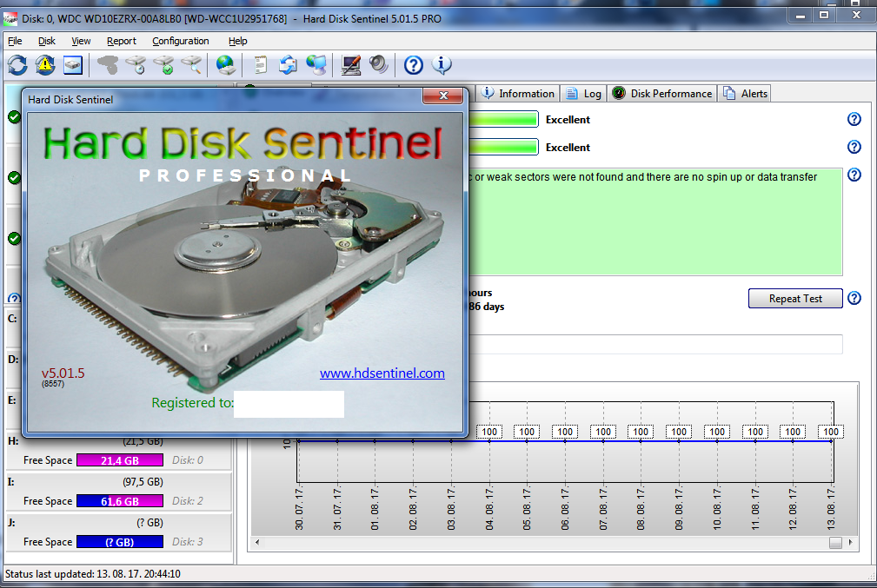Click the 'Disk: 2' label

pos(188,501)
